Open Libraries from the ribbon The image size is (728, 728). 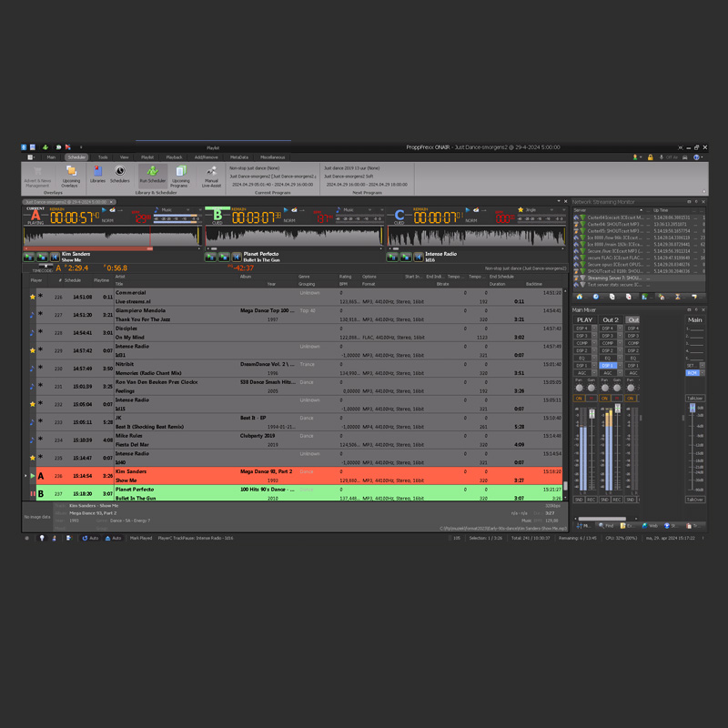(97, 174)
